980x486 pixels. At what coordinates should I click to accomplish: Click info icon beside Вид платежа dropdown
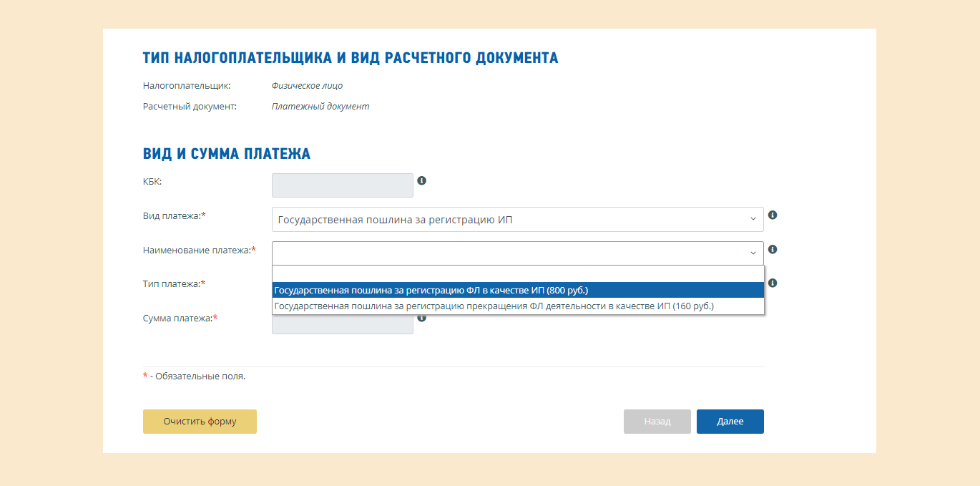pyautogui.click(x=773, y=215)
